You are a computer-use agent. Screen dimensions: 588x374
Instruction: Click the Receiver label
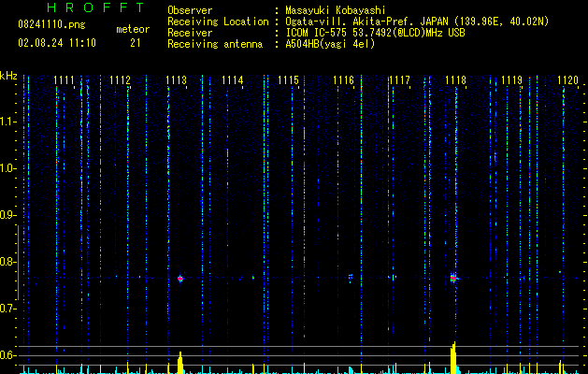pos(190,33)
